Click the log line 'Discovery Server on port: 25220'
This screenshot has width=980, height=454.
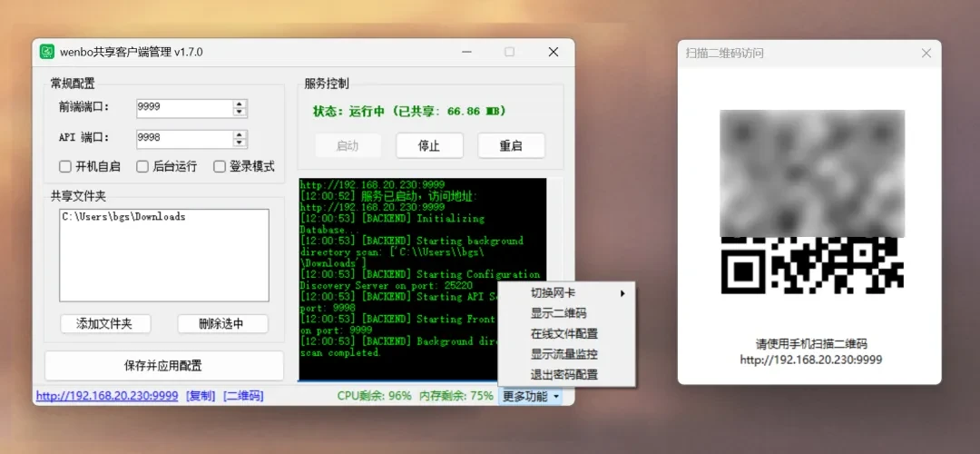point(387,285)
